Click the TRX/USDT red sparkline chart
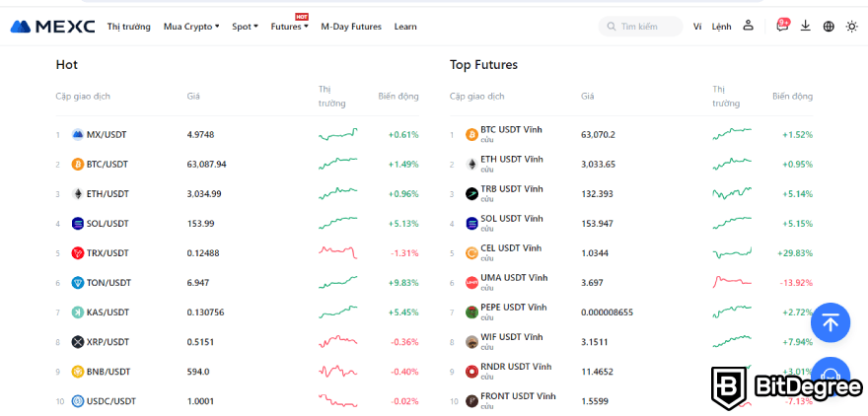The height and width of the screenshot is (416, 868). click(x=337, y=252)
